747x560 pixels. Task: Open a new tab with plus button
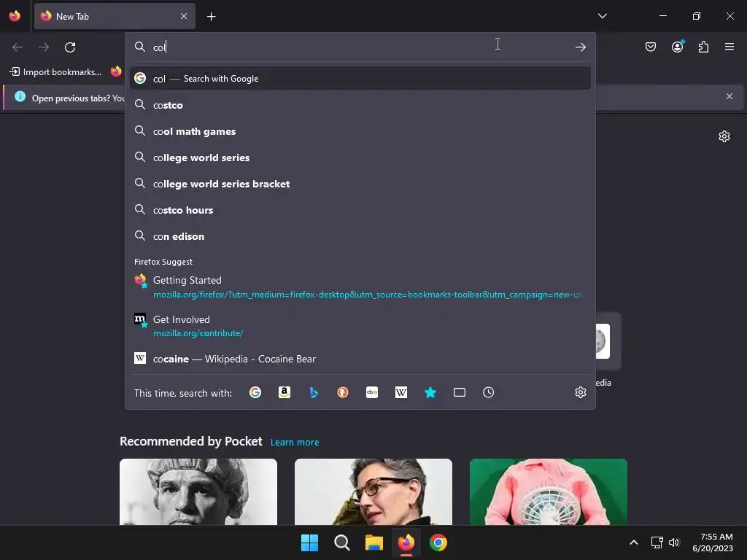[x=211, y=17]
